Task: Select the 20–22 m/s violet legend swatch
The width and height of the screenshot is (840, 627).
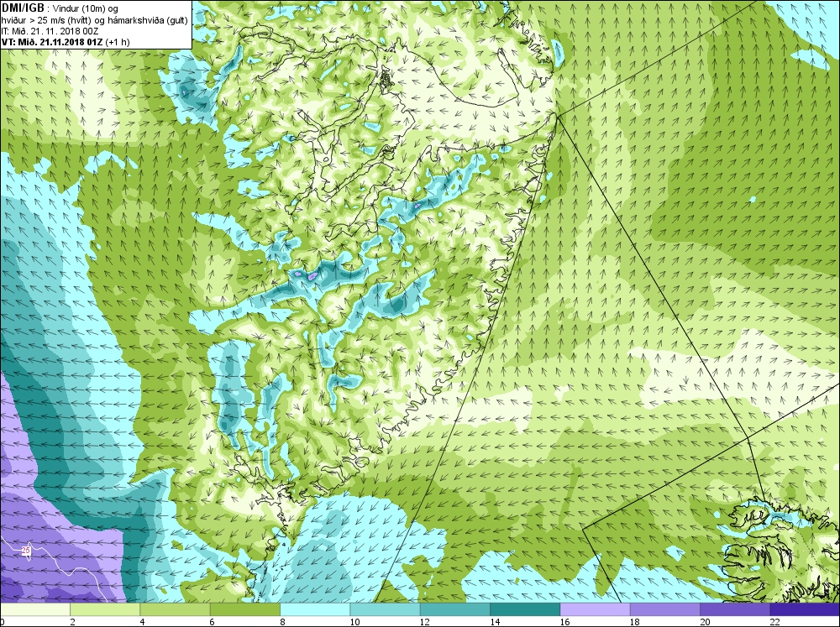Action: [734, 610]
